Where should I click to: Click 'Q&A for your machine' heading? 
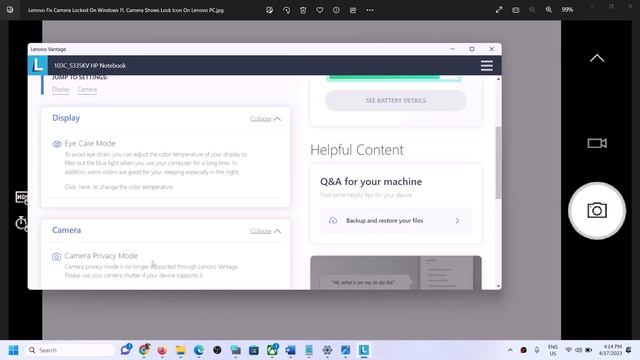click(x=371, y=182)
